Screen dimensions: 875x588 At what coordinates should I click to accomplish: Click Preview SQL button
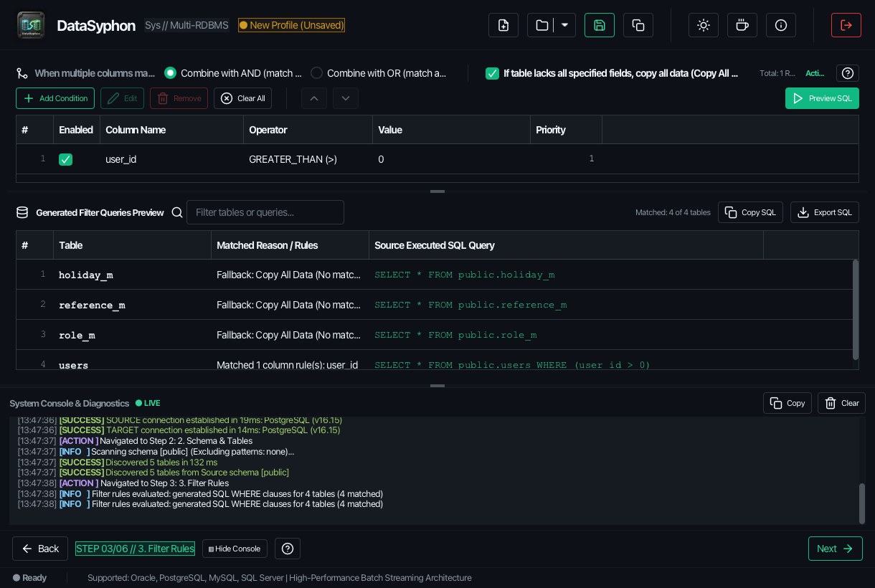(x=822, y=98)
